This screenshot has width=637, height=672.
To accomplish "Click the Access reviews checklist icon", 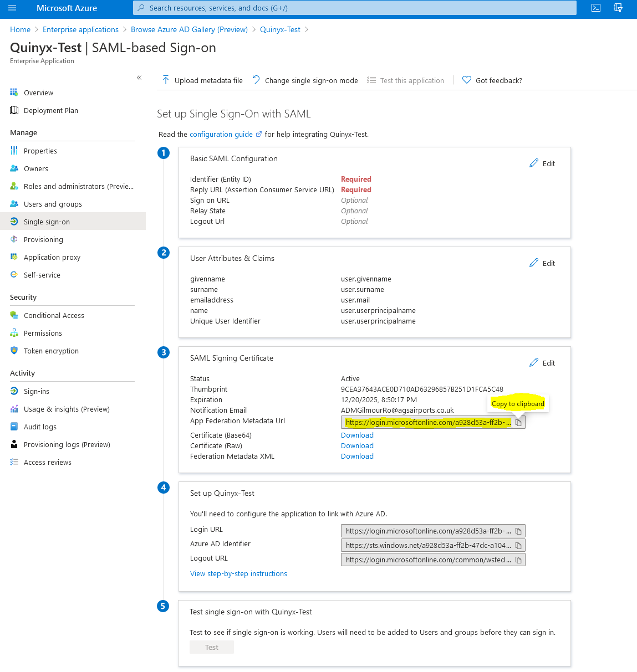I will pos(14,462).
